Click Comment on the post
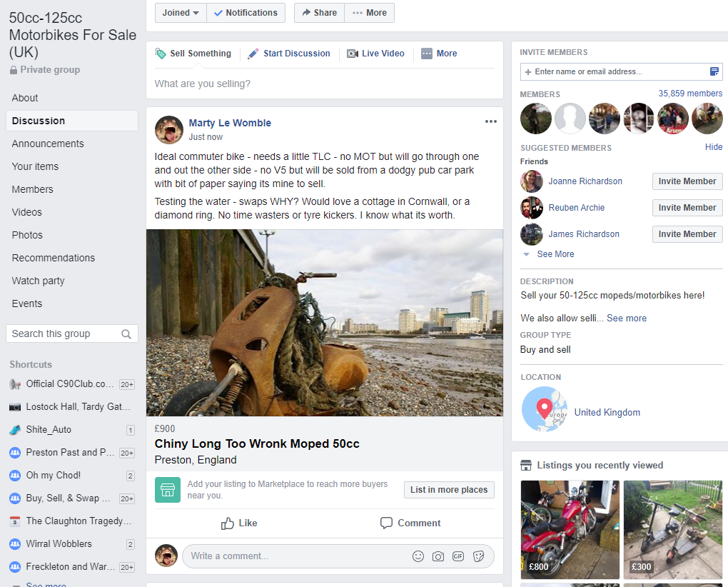 click(410, 523)
